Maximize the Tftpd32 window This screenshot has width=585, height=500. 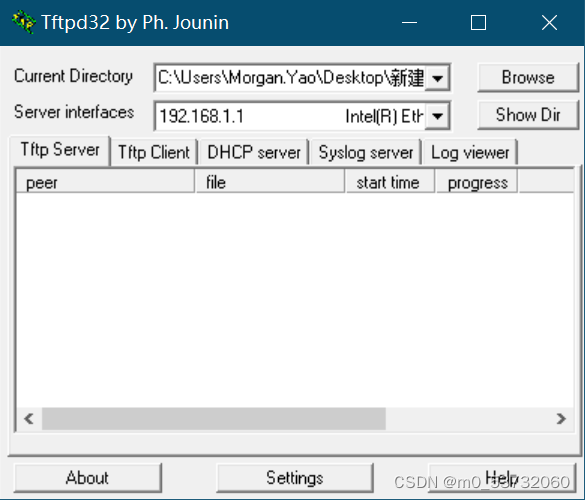tap(478, 22)
